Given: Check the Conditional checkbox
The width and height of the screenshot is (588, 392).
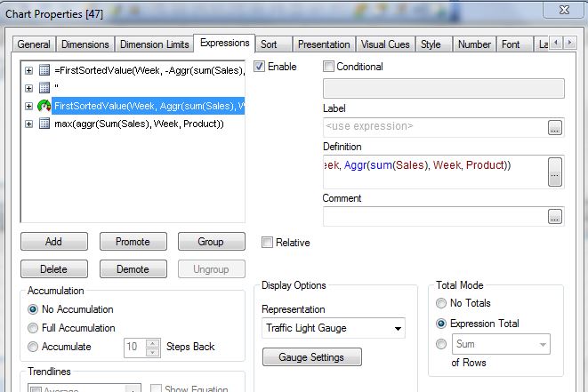Looking at the screenshot, I should 328,67.
